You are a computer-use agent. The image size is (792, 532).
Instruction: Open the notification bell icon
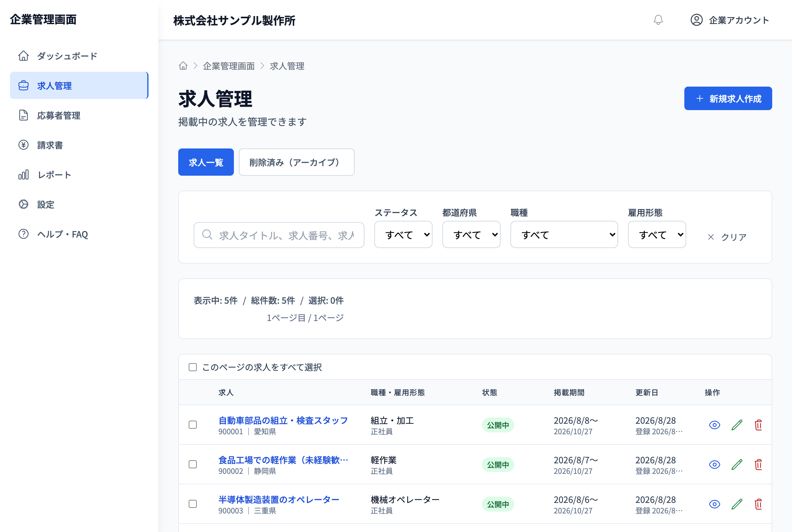[x=658, y=20]
